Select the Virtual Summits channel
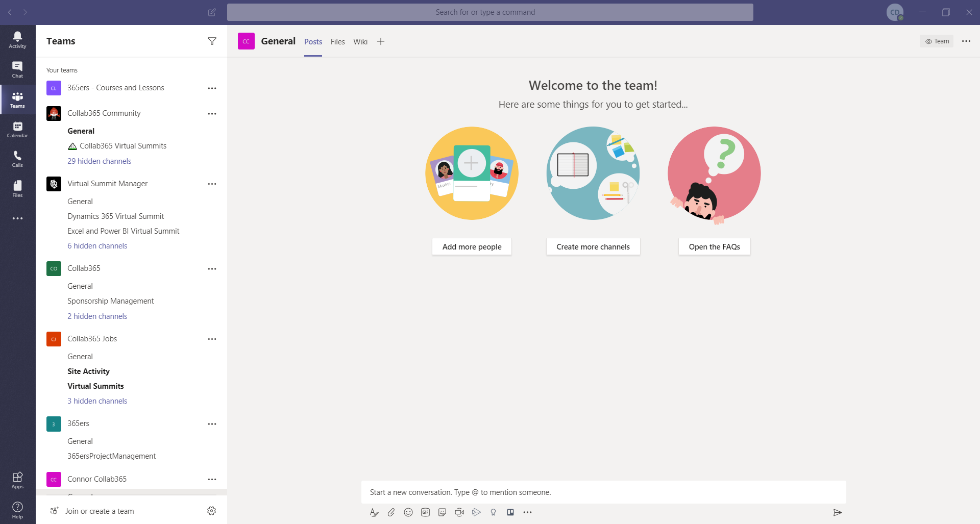Screen dimensions: 980x524 95,386
